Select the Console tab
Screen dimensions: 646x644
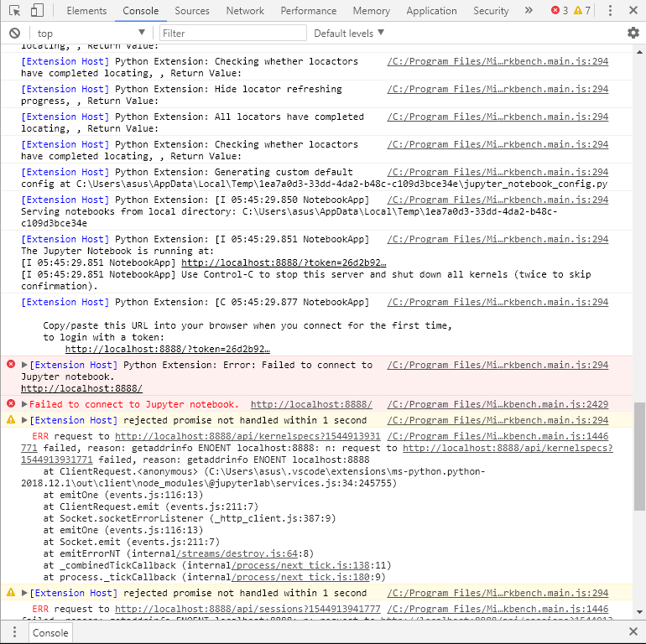(140, 11)
